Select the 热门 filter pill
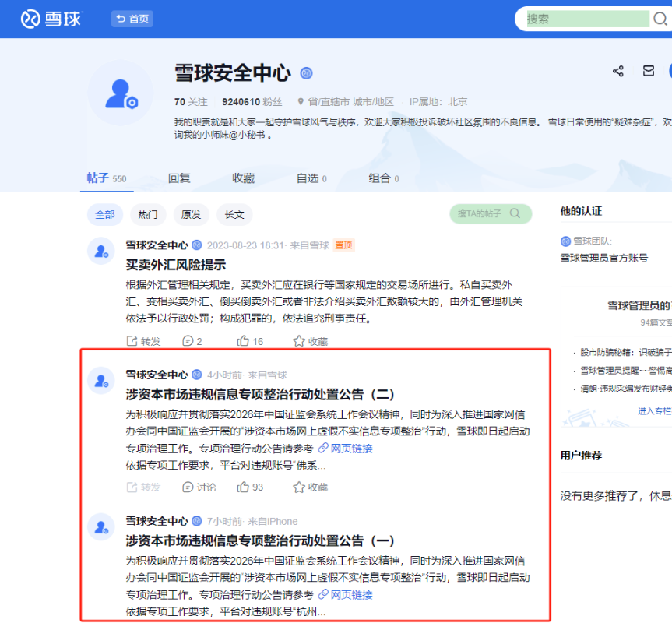Image resolution: width=672 pixels, height=623 pixels. [148, 214]
